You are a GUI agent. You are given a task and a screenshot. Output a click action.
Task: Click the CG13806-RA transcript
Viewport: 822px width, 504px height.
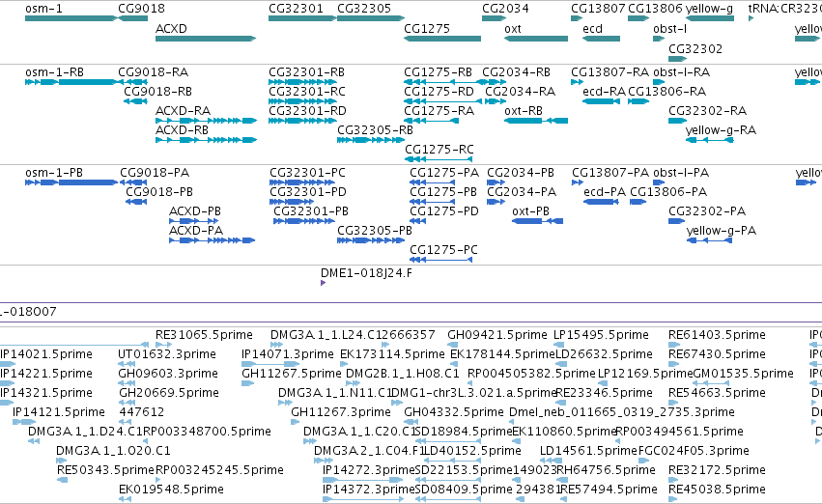coord(638,101)
